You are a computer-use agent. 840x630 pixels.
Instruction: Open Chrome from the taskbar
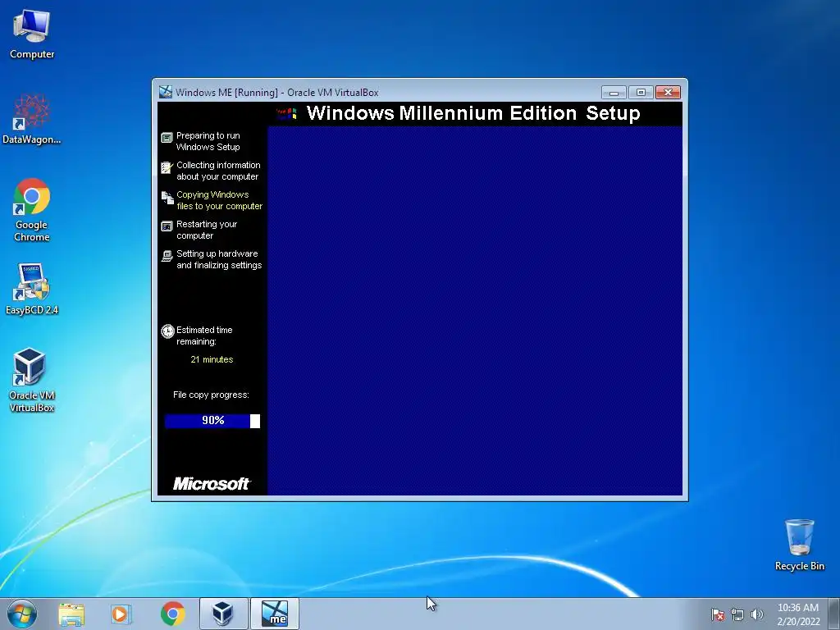172,614
